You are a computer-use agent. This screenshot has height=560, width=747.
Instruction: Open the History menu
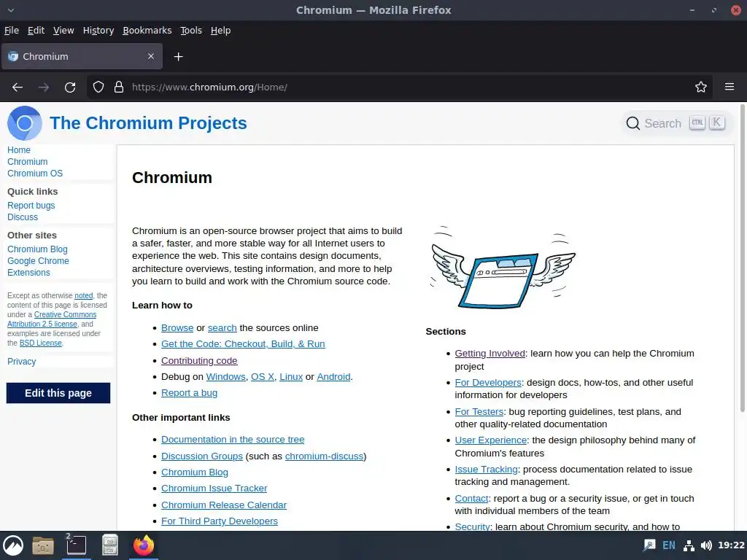click(x=98, y=31)
